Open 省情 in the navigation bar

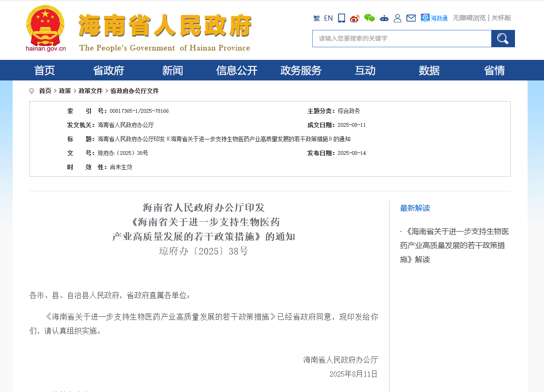(494, 70)
